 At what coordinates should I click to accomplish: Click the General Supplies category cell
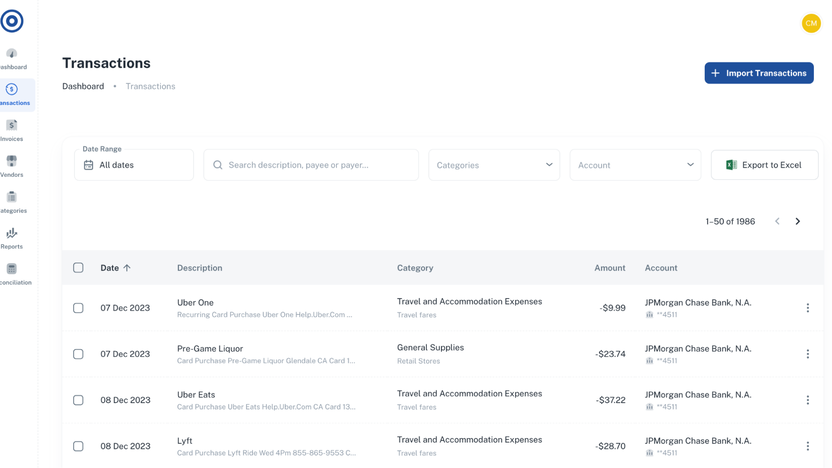tap(430, 348)
